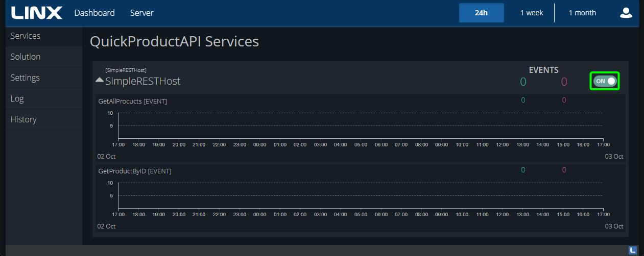
Task: Toggle SimpleRESTHost service ON switch
Action: pos(605,81)
